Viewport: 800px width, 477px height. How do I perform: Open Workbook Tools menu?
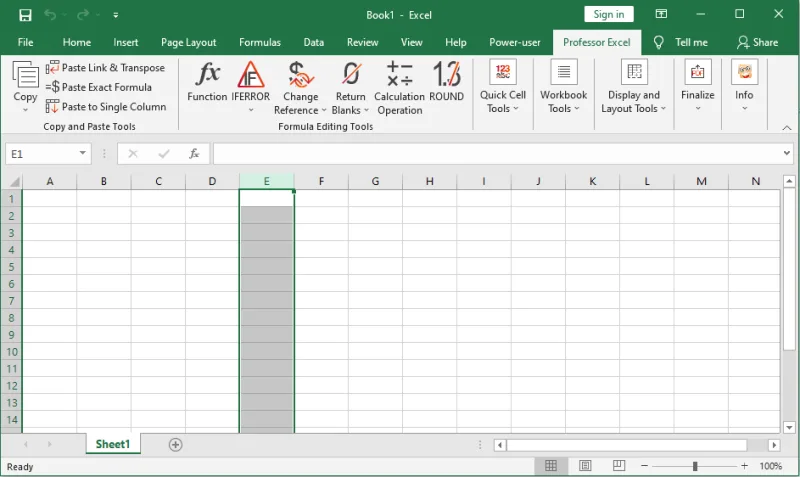tap(563, 86)
